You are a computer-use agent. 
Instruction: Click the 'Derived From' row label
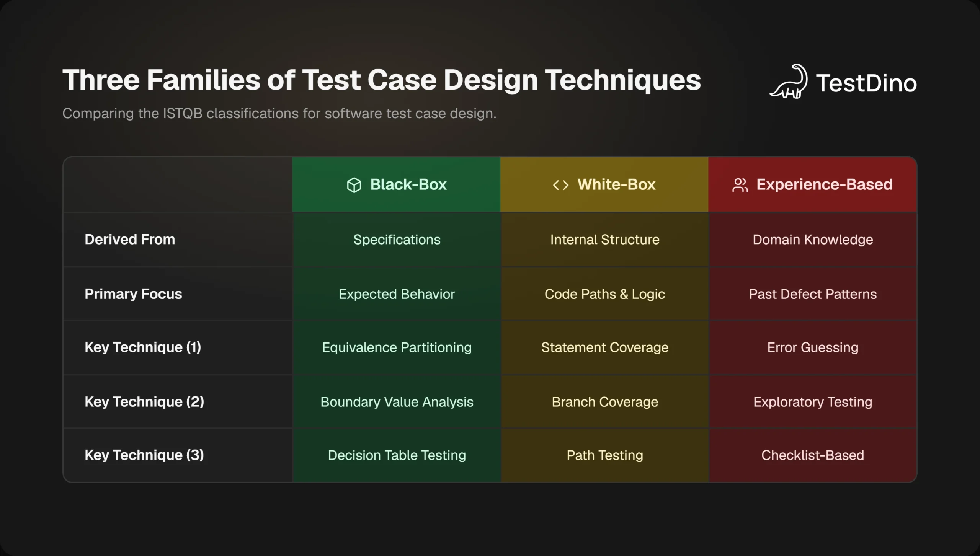click(x=130, y=240)
